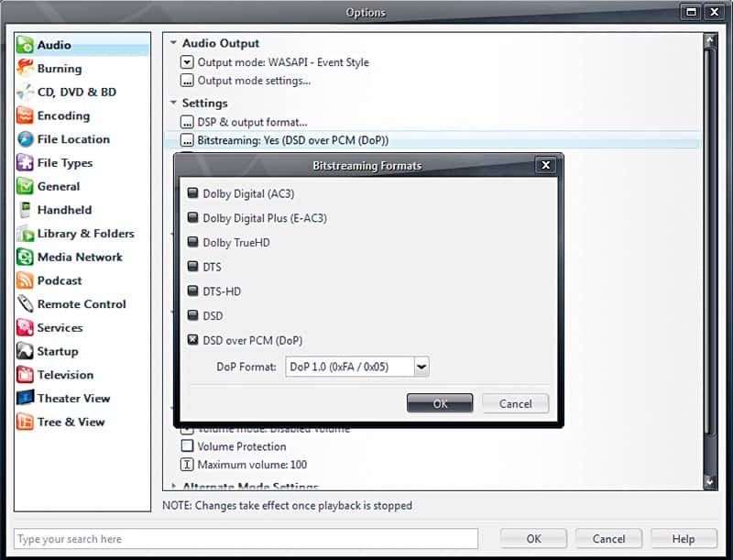
Task: Toggle the DTS checkbox
Action: [192, 267]
